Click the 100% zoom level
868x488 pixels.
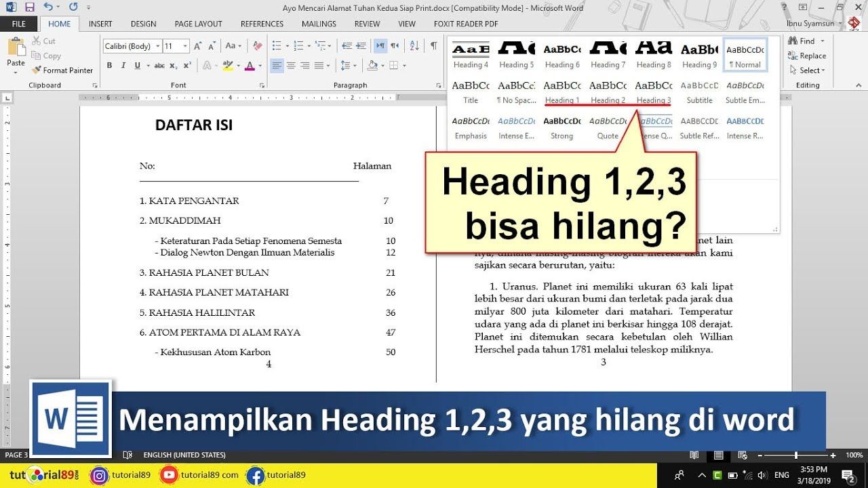854,455
